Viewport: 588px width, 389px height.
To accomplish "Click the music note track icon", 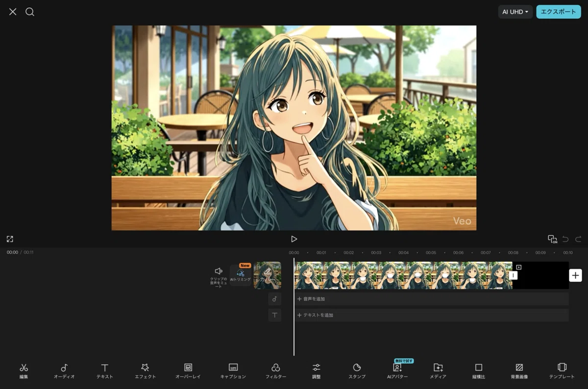I will pos(274,299).
